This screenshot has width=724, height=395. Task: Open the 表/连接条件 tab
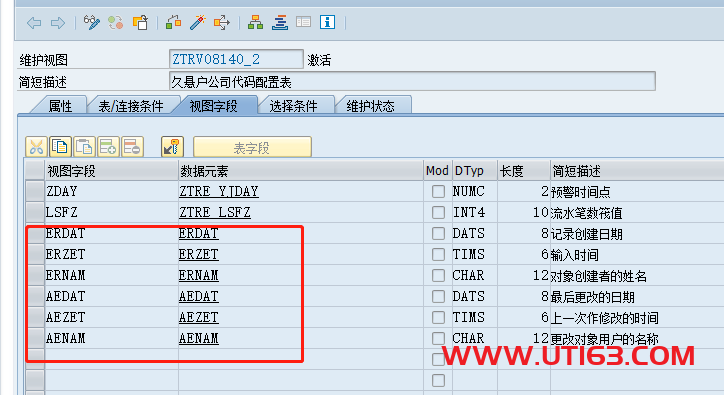[x=131, y=106]
